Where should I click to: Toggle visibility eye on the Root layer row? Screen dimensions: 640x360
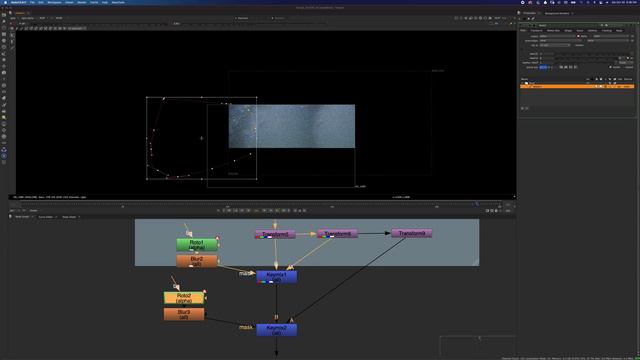(588, 83)
